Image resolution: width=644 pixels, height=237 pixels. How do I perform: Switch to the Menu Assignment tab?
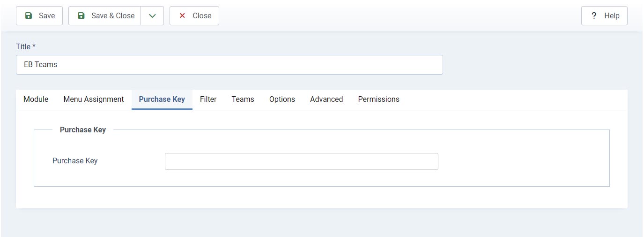click(94, 99)
